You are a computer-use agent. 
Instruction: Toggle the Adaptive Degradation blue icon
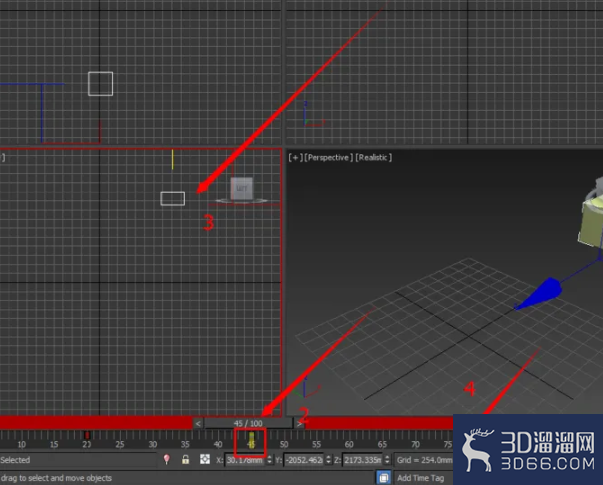click(x=383, y=478)
